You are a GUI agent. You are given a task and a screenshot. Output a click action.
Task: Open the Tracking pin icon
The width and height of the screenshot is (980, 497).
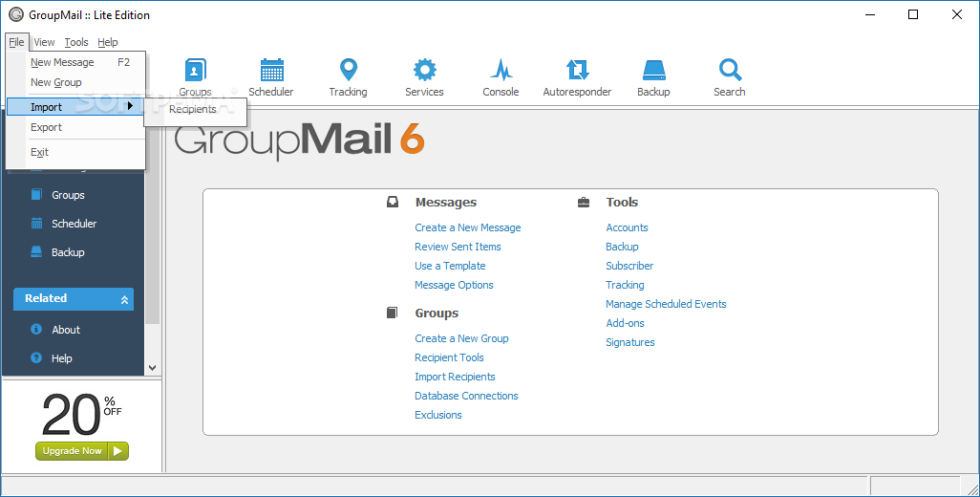pos(348,70)
